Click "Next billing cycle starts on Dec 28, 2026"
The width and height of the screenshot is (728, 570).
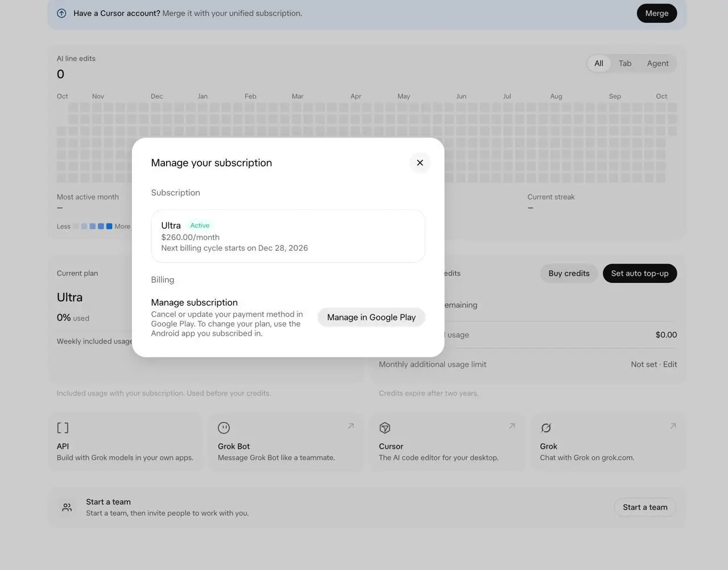(234, 248)
